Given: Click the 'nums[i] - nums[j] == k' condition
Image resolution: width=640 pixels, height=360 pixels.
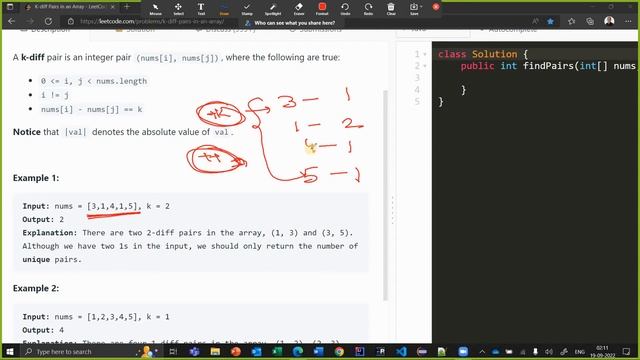Looking at the screenshot, I should click(91, 109).
